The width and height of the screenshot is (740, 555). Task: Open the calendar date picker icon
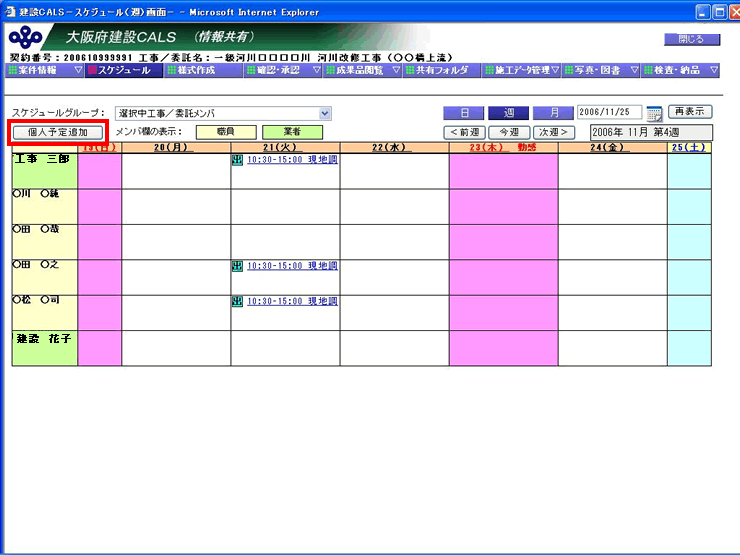pyautogui.click(x=654, y=113)
